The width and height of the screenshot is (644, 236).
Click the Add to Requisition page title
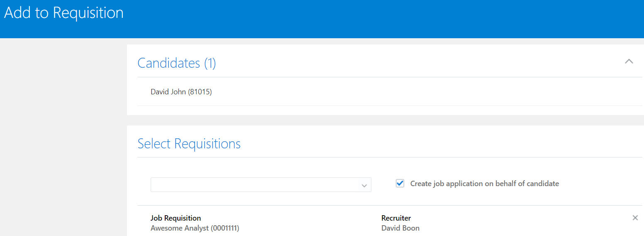click(64, 13)
